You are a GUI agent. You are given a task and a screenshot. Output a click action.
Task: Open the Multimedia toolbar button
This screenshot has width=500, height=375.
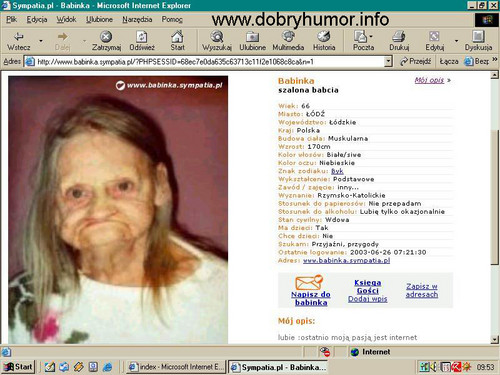(x=288, y=41)
